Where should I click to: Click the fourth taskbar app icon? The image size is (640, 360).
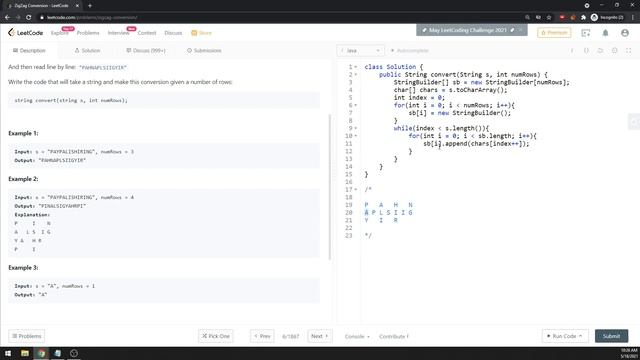tap(58, 353)
